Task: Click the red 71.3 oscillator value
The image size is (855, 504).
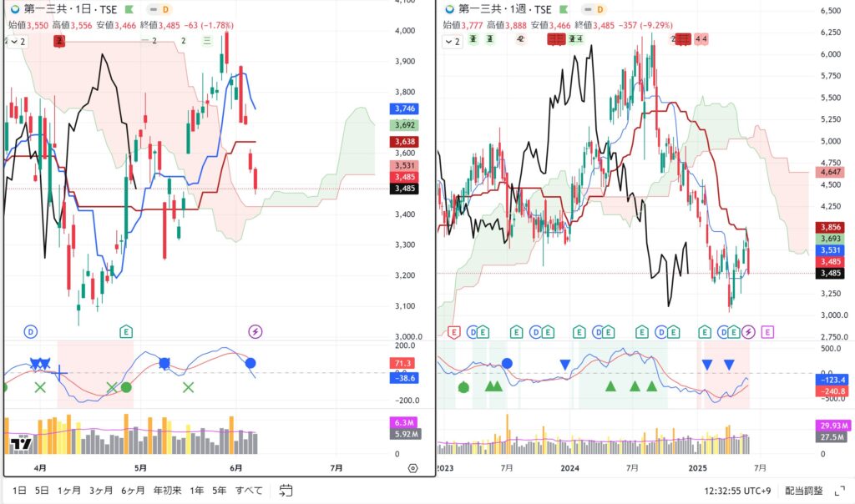Action: pos(402,364)
